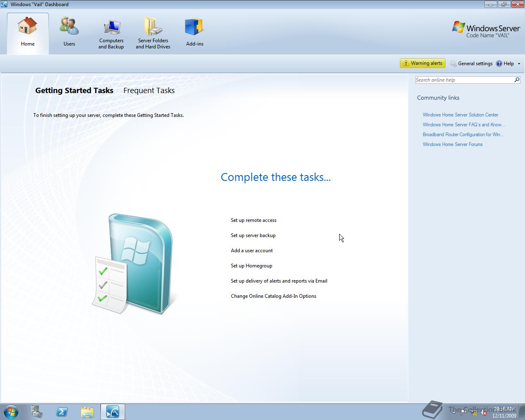Open Windows Home Server Solution Center link
Image resolution: width=525 pixels, height=420 pixels.
pyautogui.click(x=461, y=115)
